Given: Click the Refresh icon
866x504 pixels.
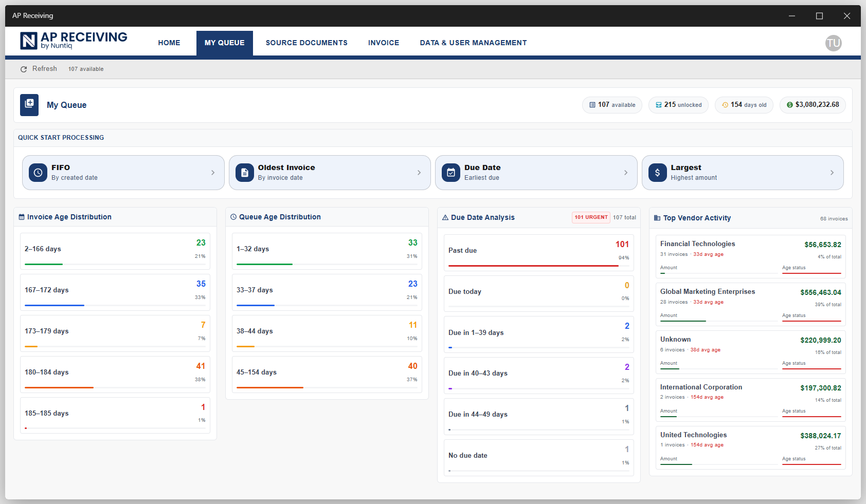Looking at the screenshot, I should pos(24,68).
